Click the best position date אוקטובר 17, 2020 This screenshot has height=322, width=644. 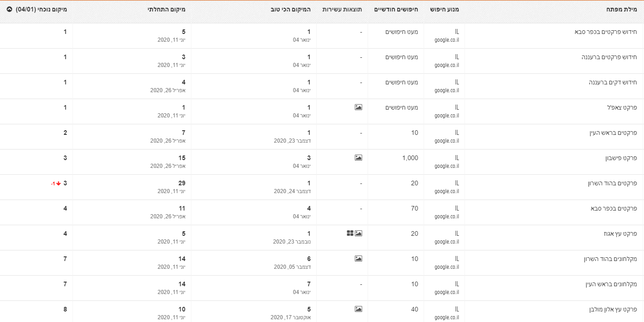290,318
